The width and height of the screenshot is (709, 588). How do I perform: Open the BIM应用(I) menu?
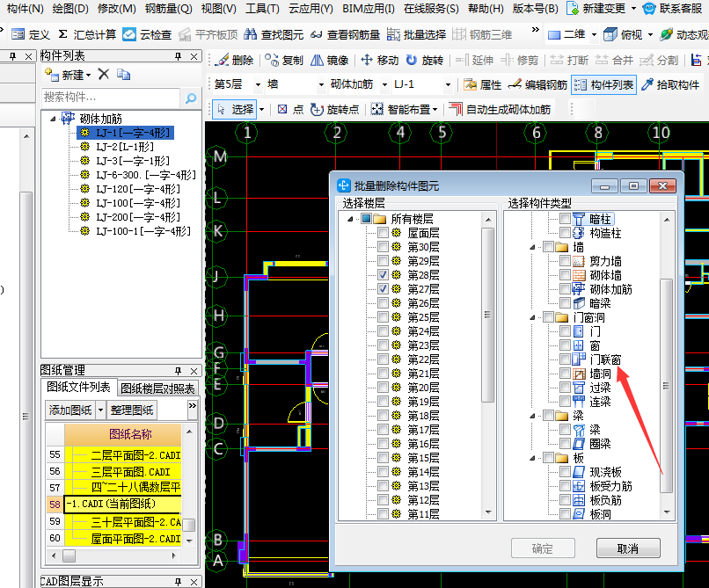(x=368, y=8)
